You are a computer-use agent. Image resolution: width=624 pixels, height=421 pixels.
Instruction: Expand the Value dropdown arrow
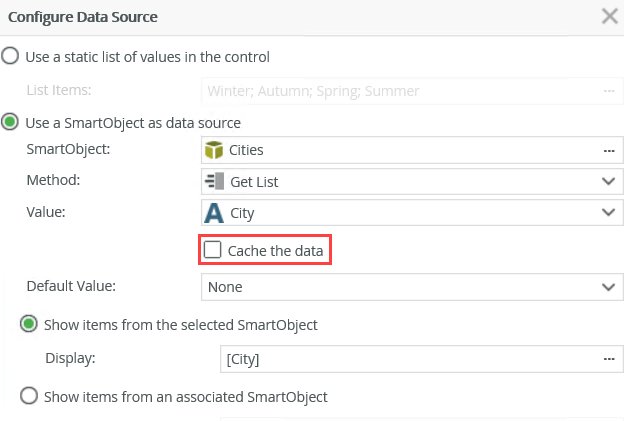point(608,213)
